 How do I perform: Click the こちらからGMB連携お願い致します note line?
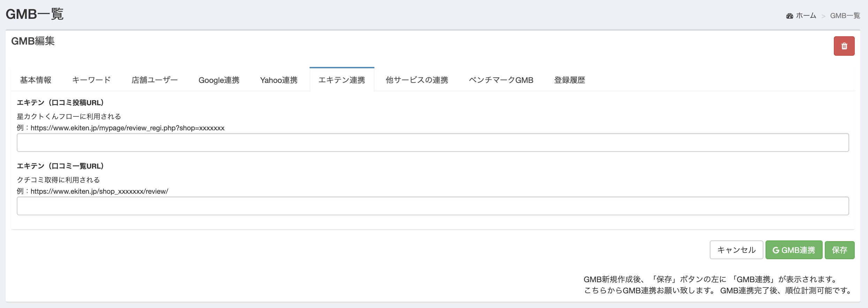[x=719, y=291]
